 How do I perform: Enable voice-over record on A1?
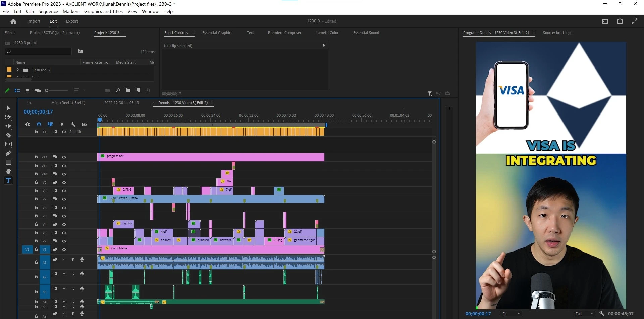82,259
